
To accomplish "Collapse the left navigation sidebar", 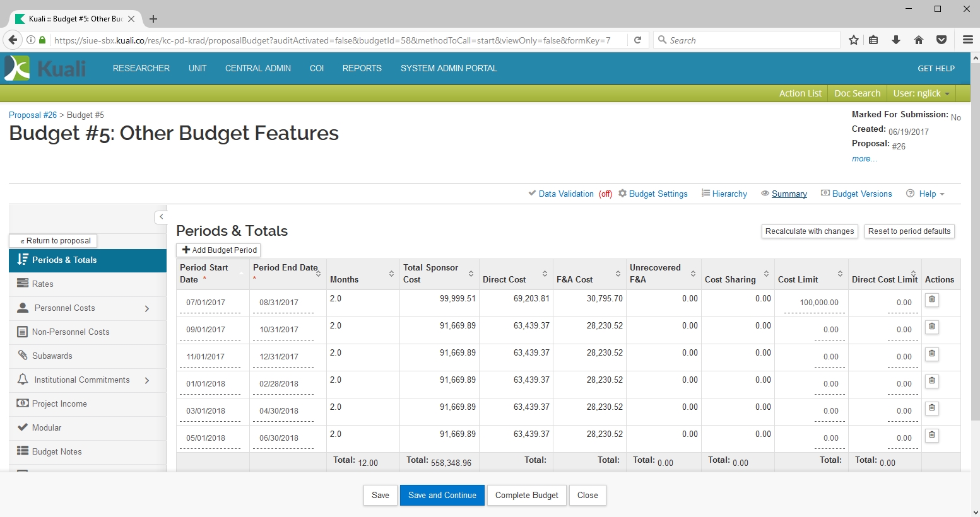I will coord(161,217).
